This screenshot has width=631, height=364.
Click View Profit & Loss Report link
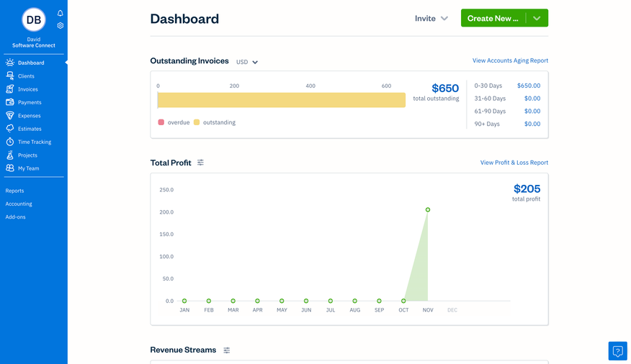(x=514, y=163)
